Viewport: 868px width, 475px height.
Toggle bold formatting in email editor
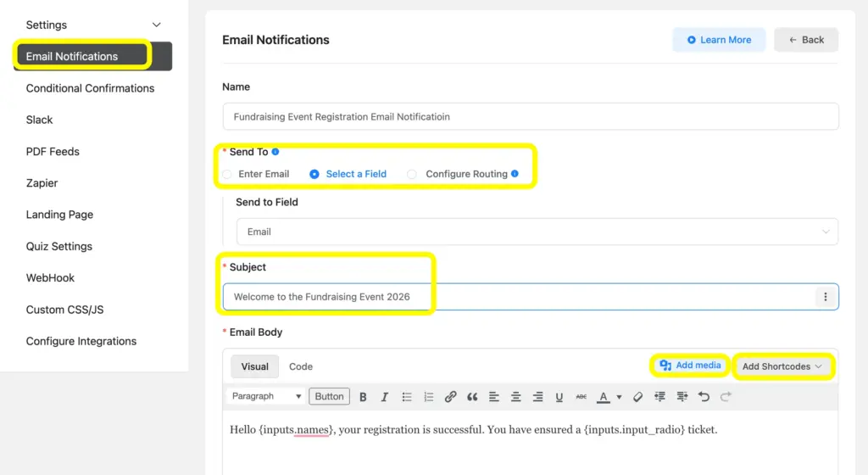363,396
